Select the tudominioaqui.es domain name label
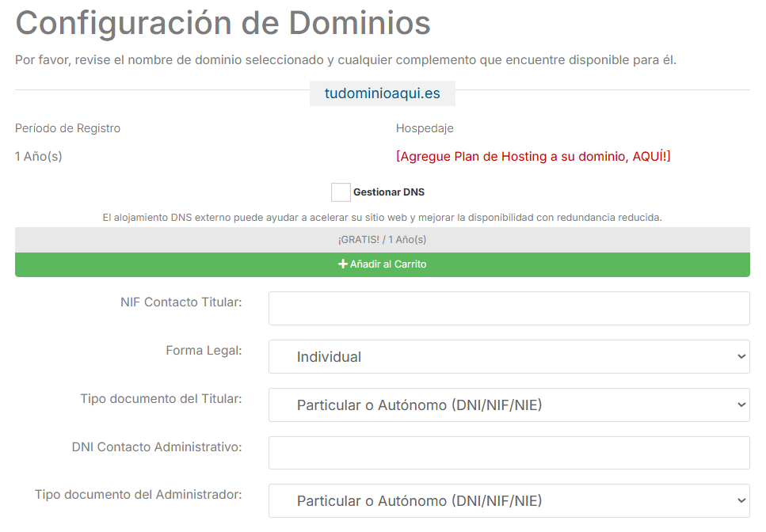Image resolution: width=766 pixels, height=532 pixels. coord(382,93)
